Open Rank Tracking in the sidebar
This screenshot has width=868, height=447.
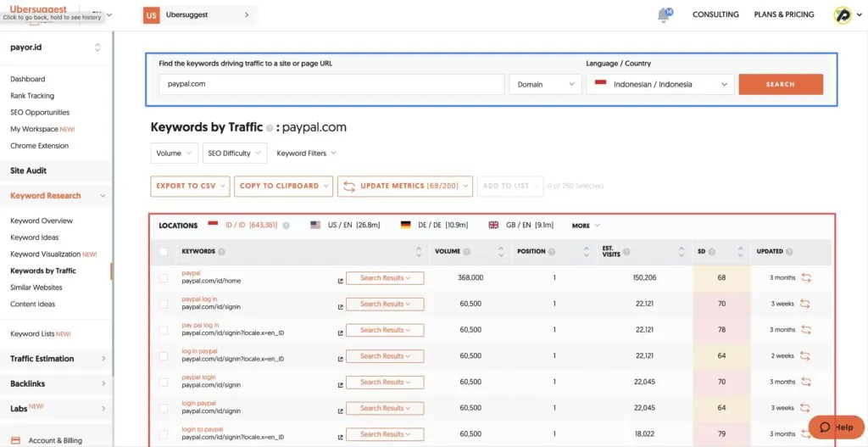32,96
